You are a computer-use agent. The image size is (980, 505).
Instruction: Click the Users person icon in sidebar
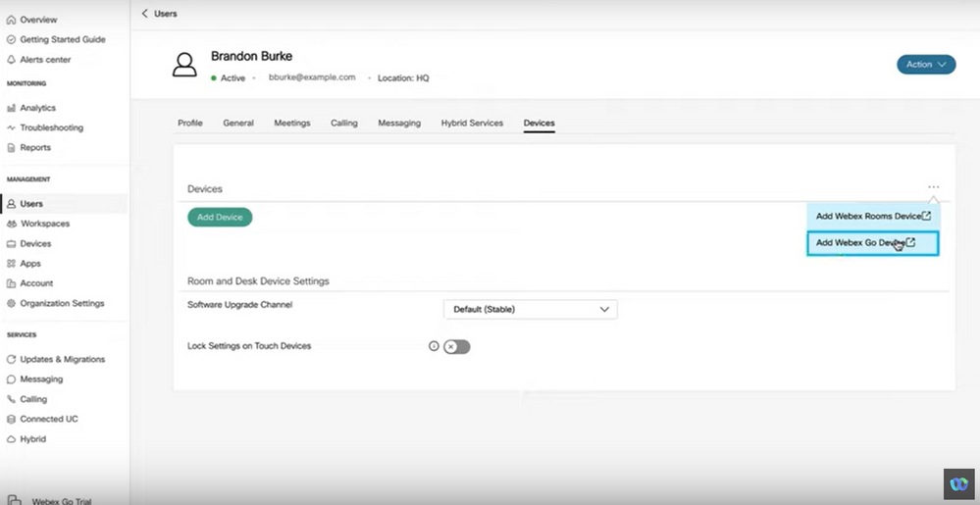point(11,204)
